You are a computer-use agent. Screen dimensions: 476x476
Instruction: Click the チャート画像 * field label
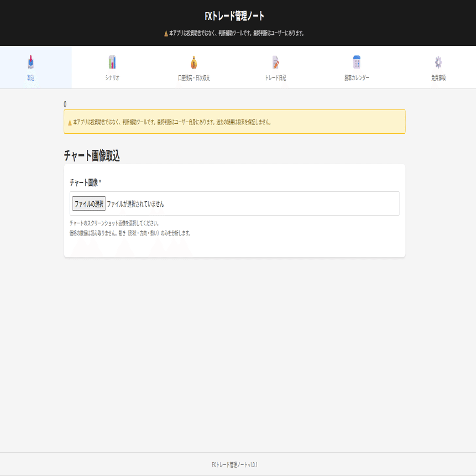85,182
